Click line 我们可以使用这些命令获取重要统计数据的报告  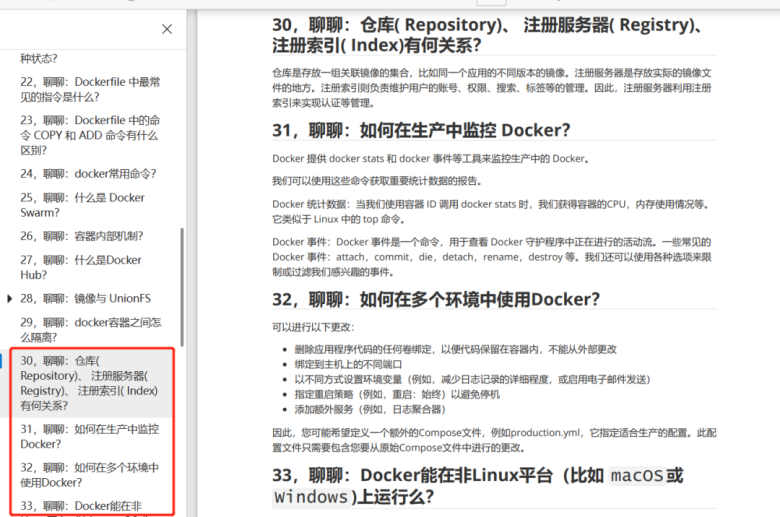(x=377, y=181)
